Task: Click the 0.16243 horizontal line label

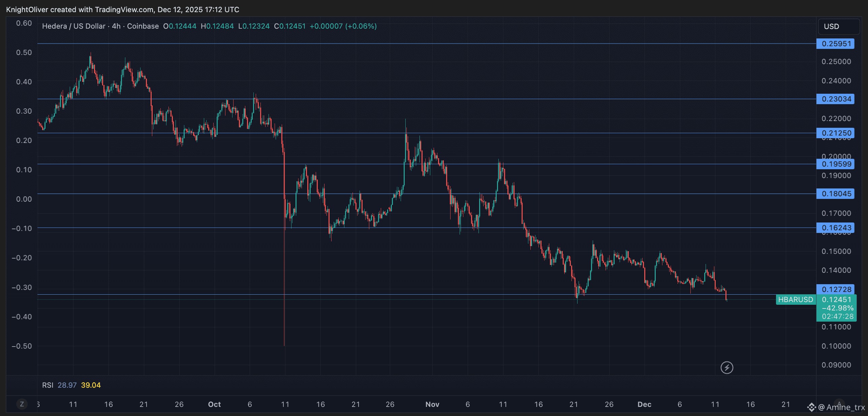Action: pos(836,228)
